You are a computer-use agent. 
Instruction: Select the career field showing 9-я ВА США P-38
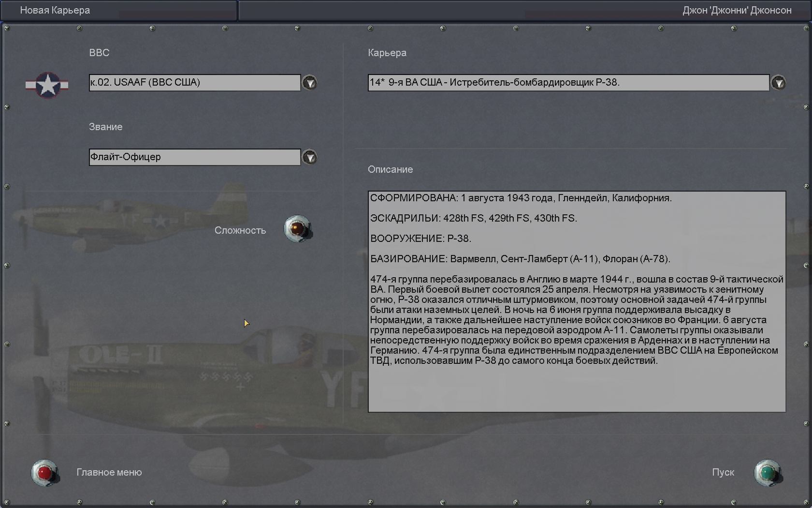[568, 82]
